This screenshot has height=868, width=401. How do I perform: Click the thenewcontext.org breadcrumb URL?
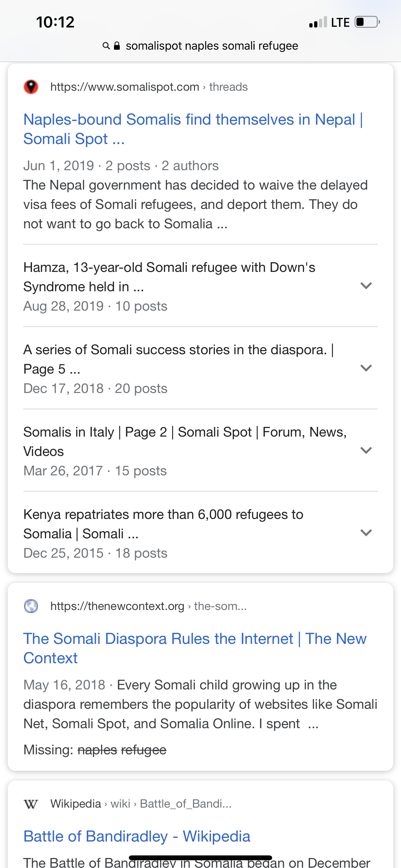tap(149, 606)
